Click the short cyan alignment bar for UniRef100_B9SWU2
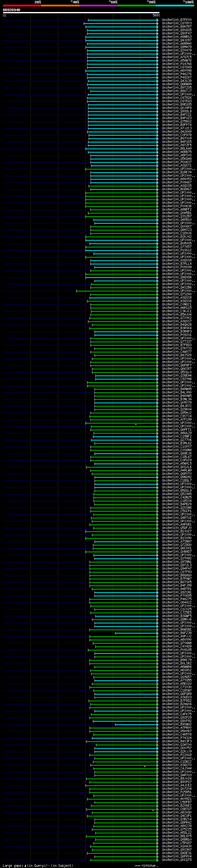 click(136, 725)
